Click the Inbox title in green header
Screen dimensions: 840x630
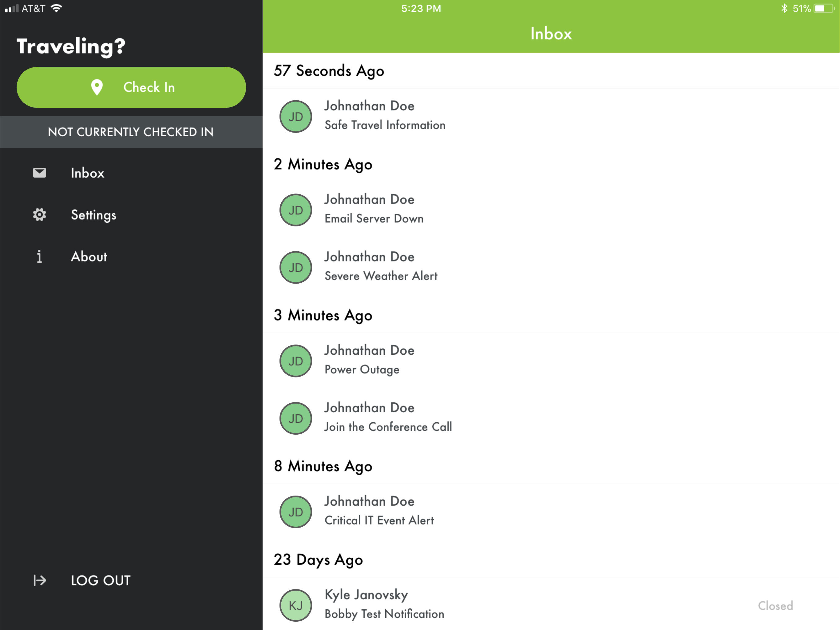(x=551, y=34)
